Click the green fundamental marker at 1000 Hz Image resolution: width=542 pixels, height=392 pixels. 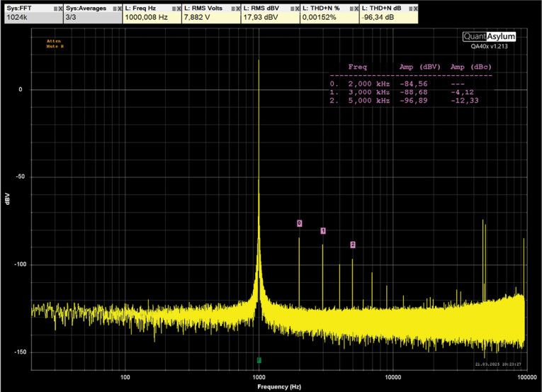pyautogui.click(x=259, y=360)
